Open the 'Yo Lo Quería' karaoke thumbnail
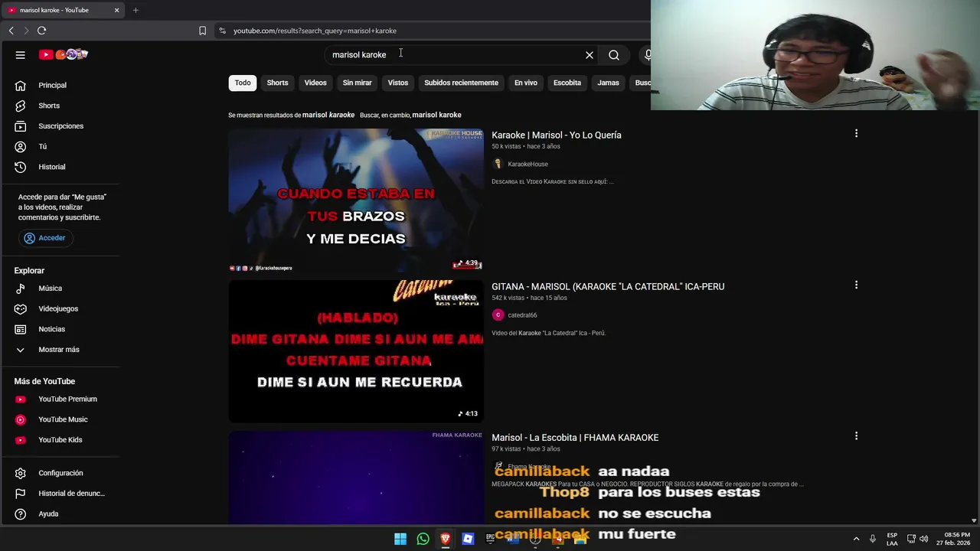 [356, 200]
